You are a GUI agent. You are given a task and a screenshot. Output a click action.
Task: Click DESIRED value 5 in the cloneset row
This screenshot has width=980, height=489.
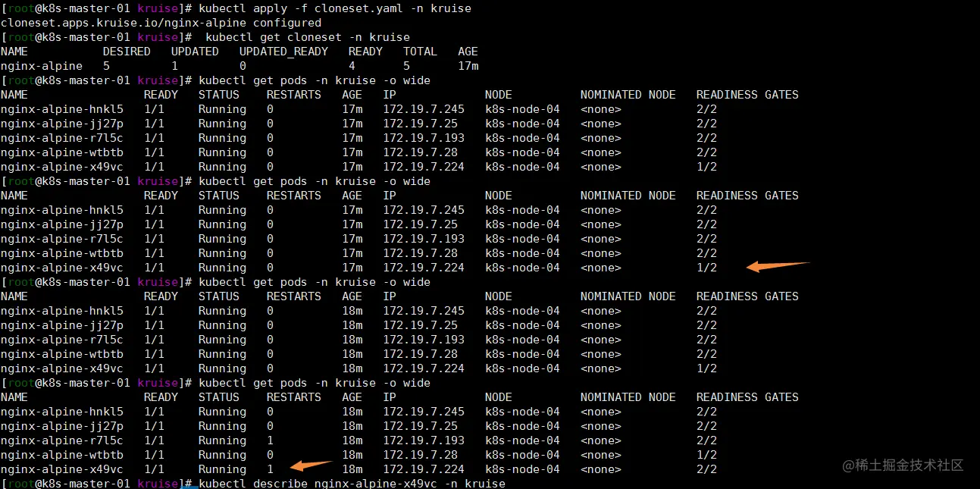107,66
